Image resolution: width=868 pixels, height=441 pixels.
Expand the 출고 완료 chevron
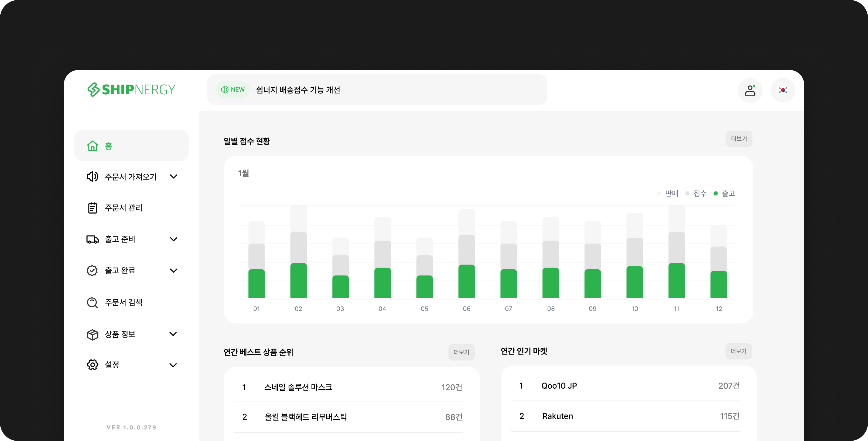[x=174, y=270]
